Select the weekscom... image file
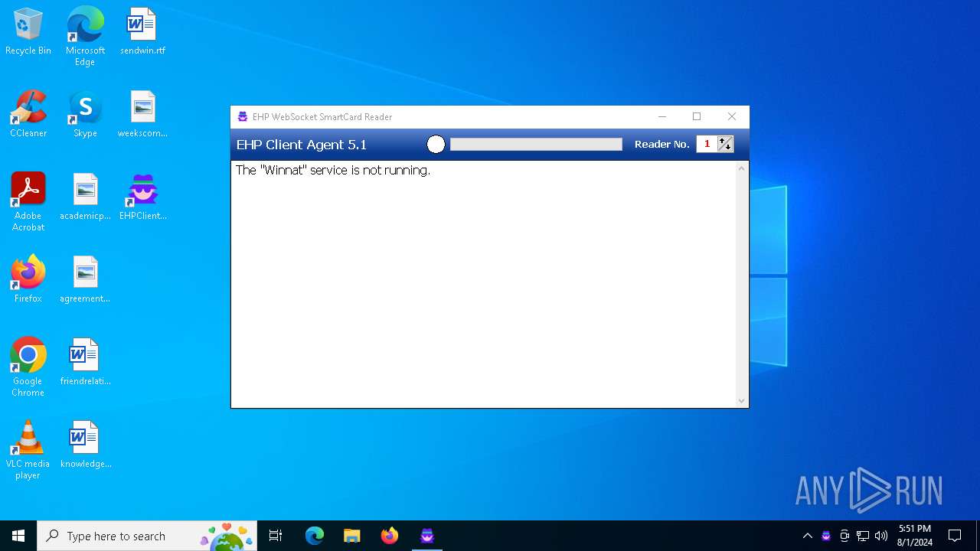 142,114
